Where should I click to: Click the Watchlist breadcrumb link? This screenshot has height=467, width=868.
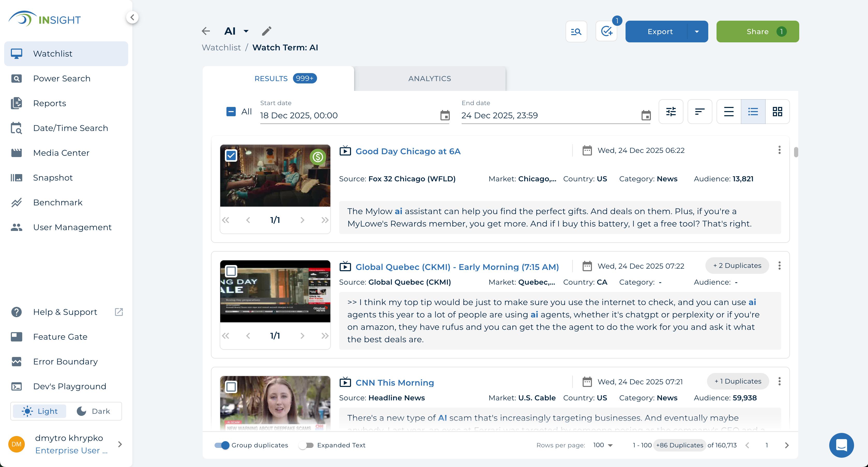[x=221, y=48]
